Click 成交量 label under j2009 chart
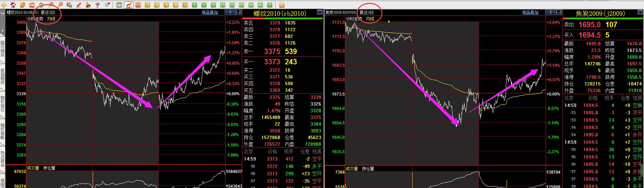Screen dimensions: 644x188 pyautogui.click(x=352, y=169)
